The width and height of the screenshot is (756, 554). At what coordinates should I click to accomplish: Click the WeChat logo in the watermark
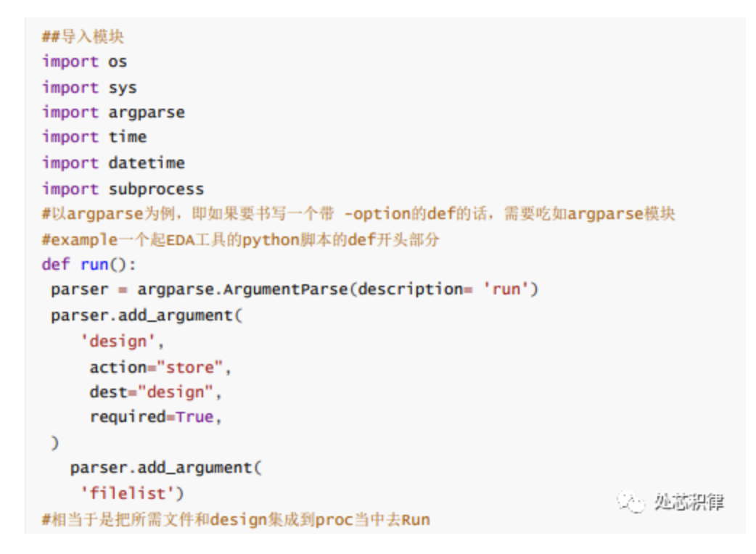click(630, 501)
